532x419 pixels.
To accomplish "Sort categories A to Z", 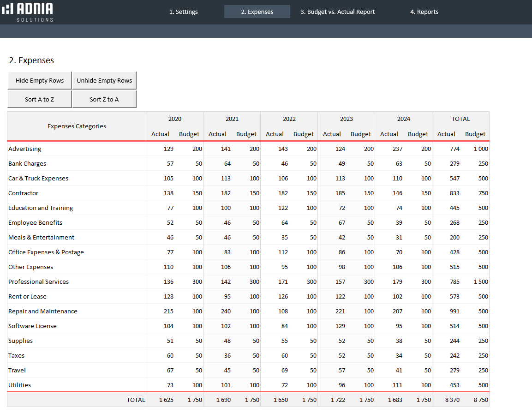I will 40,99.
